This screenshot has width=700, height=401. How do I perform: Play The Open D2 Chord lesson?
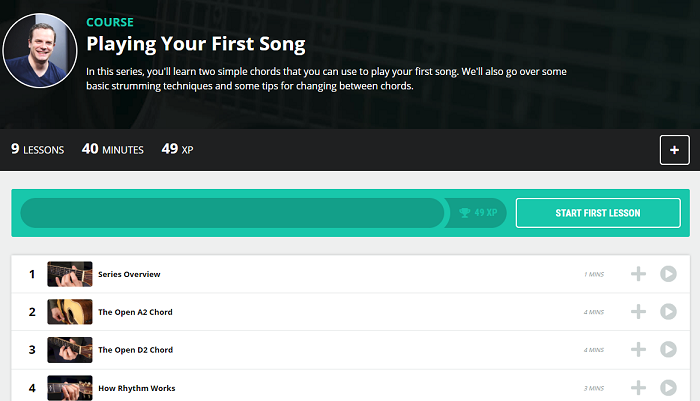669,350
